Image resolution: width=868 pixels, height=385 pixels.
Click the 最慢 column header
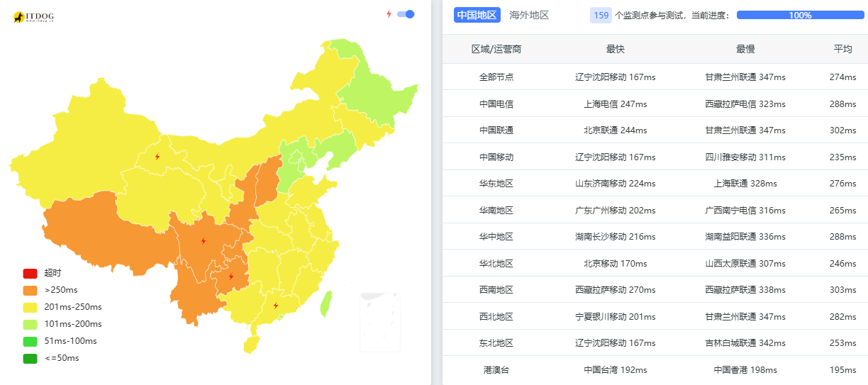745,49
